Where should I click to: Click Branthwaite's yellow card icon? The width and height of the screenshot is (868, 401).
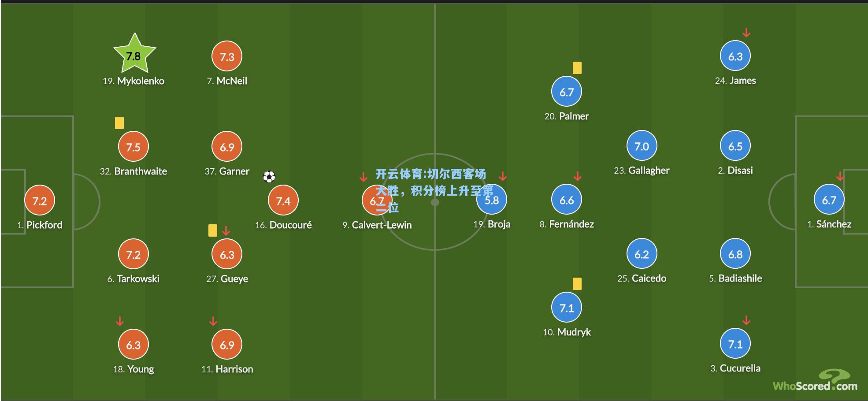(119, 123)
